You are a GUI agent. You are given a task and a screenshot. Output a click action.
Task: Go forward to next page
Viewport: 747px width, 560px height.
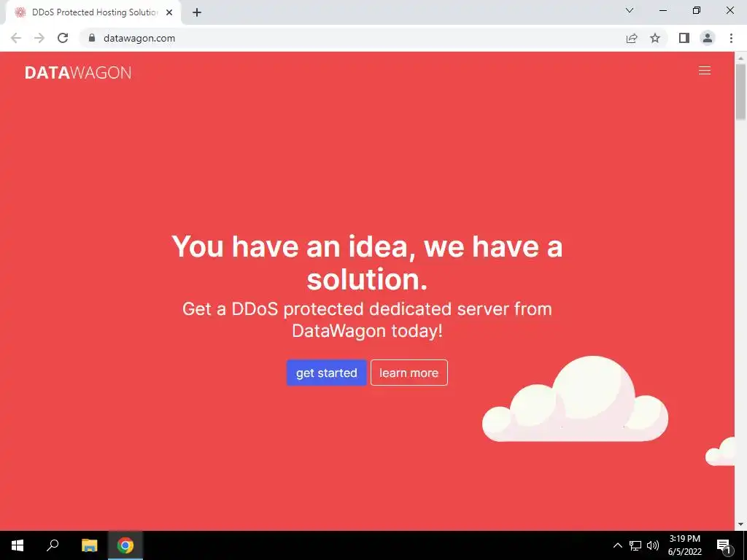point(39,38)
